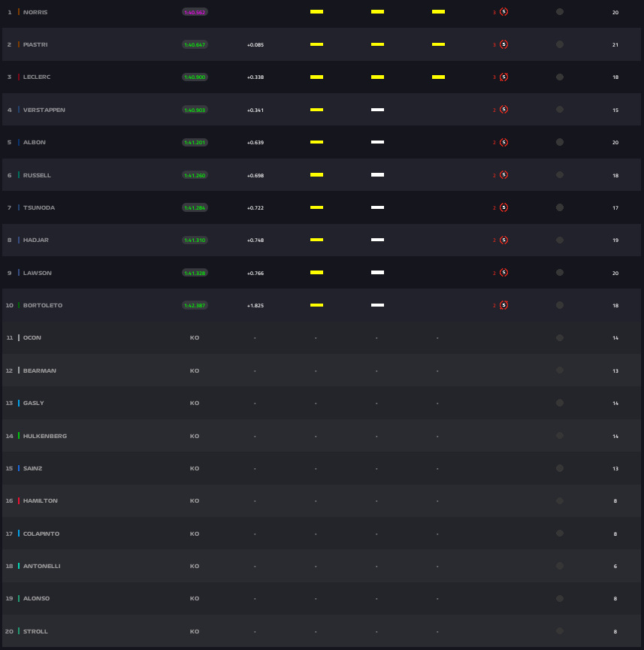Select driver name STROLL
The height and width of the screenshot is (650, 644).
pyautogui.click(x=35, y=631)
